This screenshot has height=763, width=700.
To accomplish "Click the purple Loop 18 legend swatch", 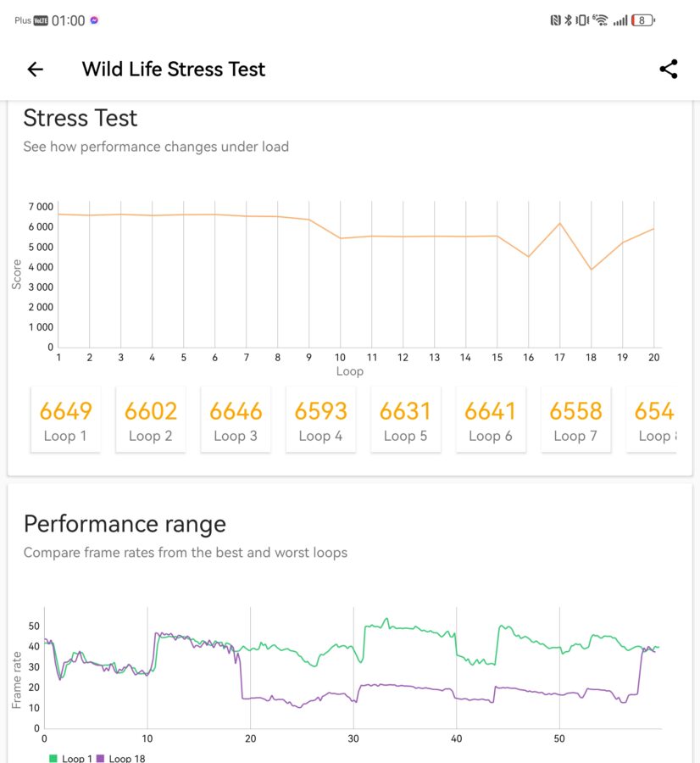I will coord(101,758).
